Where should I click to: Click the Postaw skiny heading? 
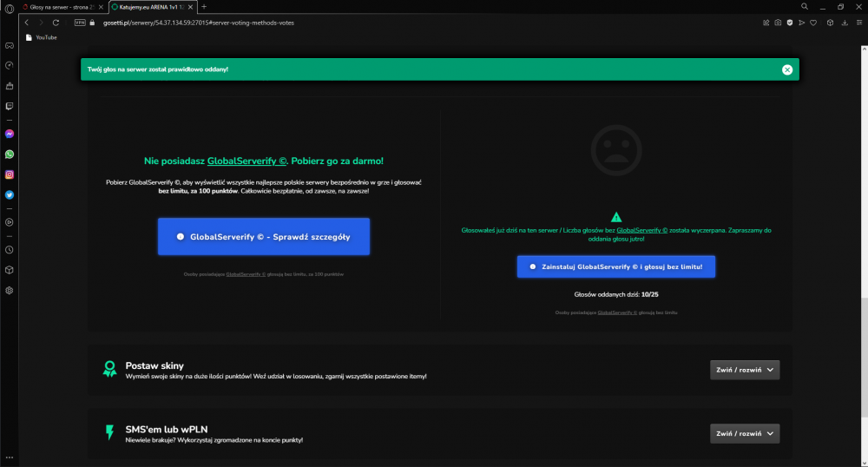155,365
